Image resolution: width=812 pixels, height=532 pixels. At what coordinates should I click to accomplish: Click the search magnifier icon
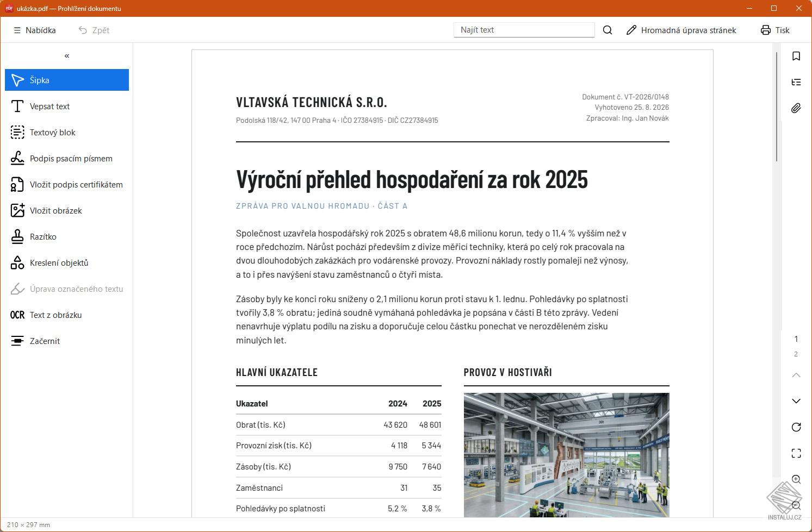coord(608,30)
